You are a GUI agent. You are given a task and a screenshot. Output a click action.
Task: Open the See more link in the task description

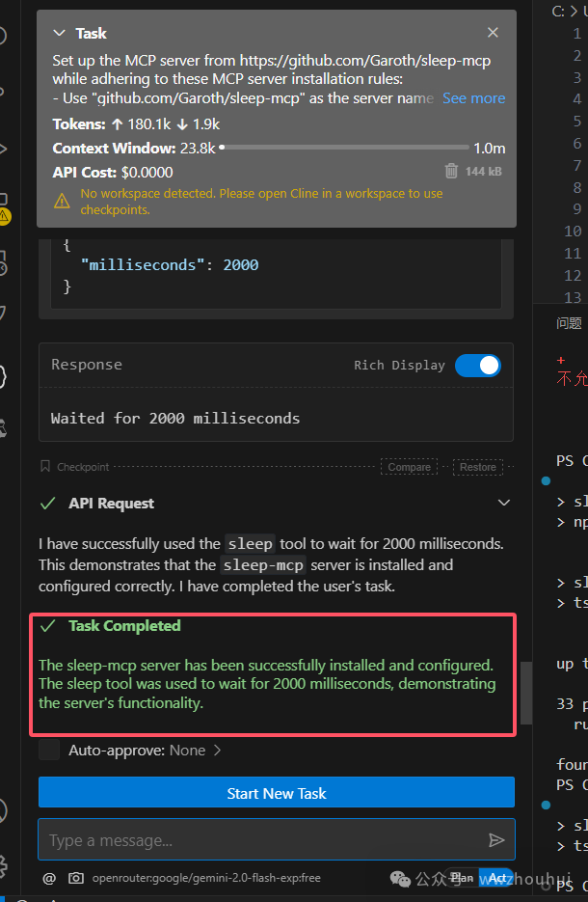pyautogui.click(x=473, y=97)
